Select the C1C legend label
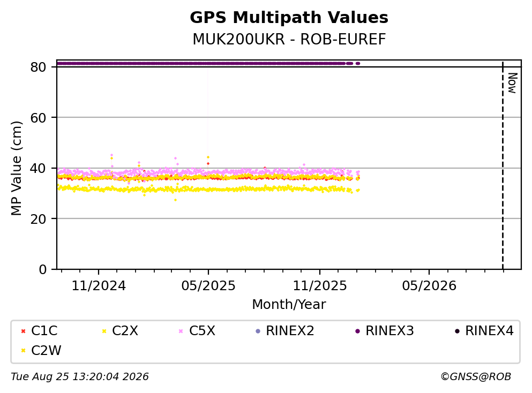The image size is (532, 393). [x=44, y=331]
